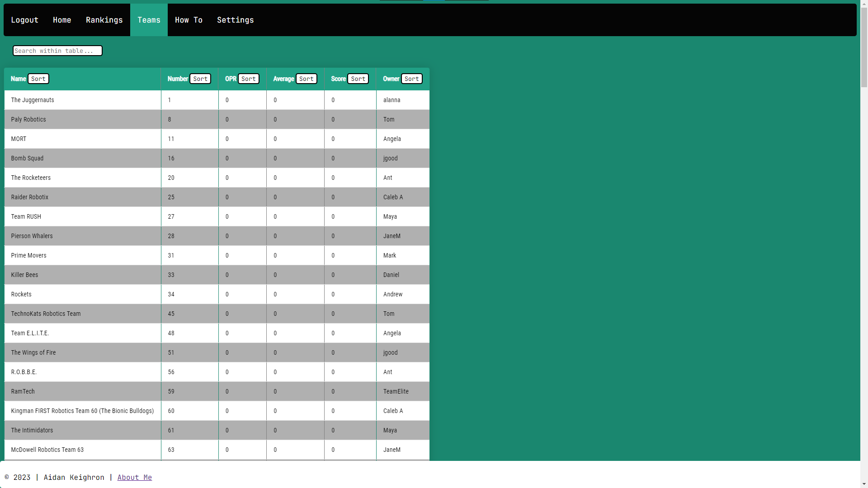This screenshot has width=868, height=488.
Task: Sort table by Number
Action: (200, 79)
